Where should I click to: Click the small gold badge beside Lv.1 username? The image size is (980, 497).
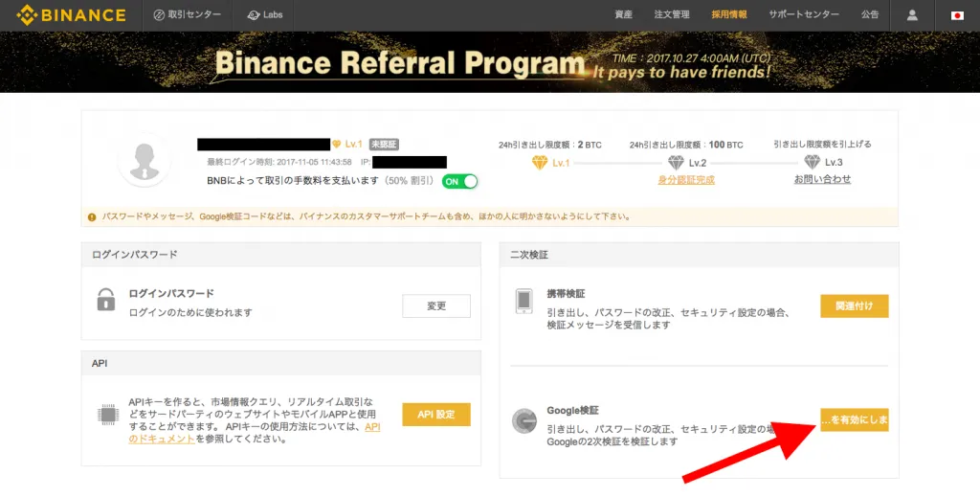(x=336, y=145)
